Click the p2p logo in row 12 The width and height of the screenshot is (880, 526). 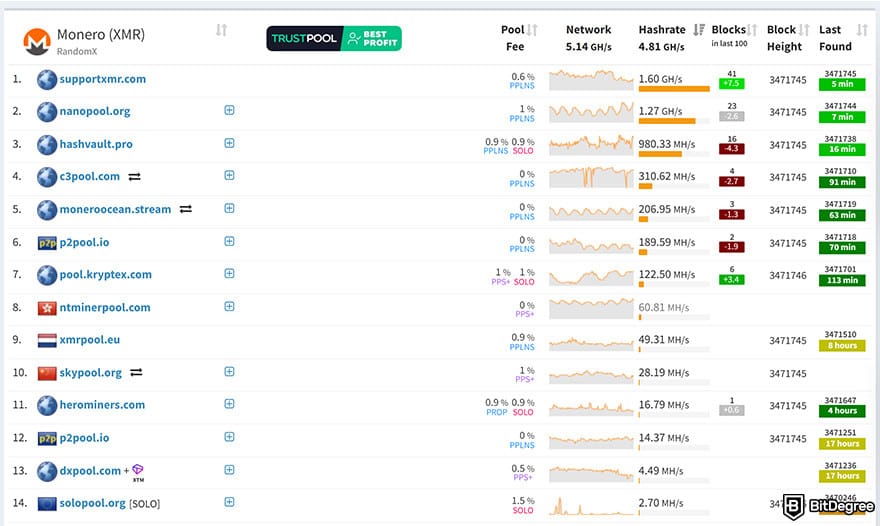(47, 438)
